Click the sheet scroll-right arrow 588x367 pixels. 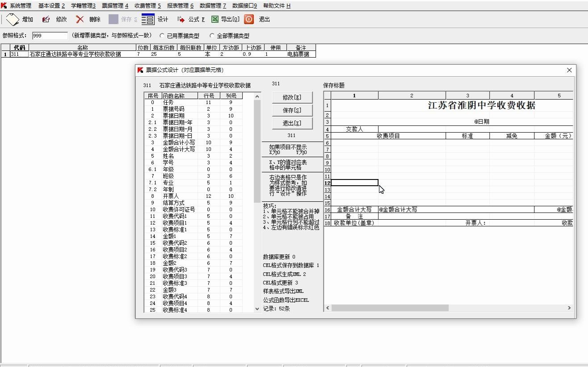tap(569, 308)
